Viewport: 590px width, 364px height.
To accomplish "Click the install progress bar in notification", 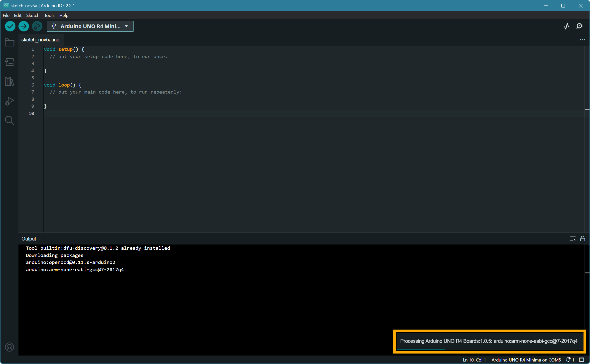I will (421, 350).
